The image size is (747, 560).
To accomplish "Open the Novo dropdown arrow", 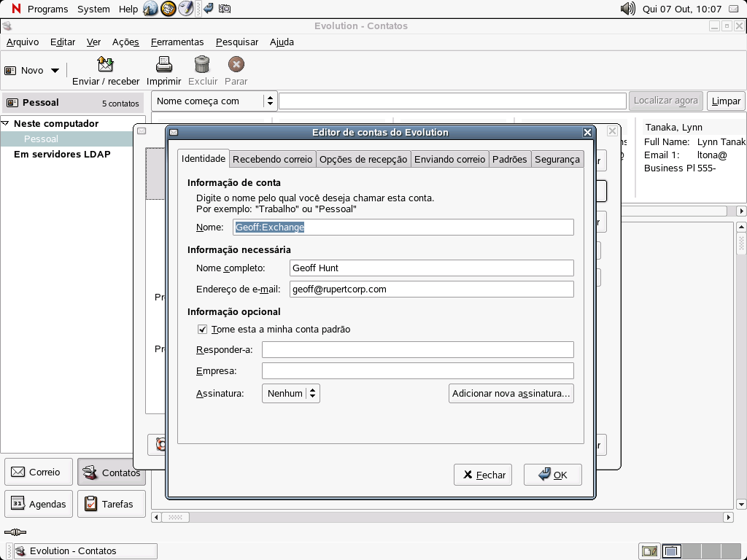I will (x=55, y=71).
